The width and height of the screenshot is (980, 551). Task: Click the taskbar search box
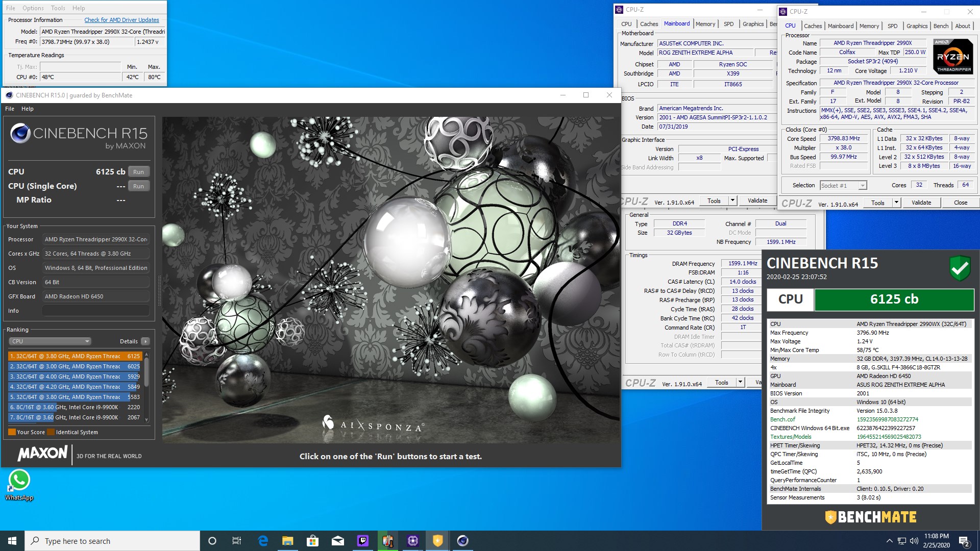coord(112,541)
